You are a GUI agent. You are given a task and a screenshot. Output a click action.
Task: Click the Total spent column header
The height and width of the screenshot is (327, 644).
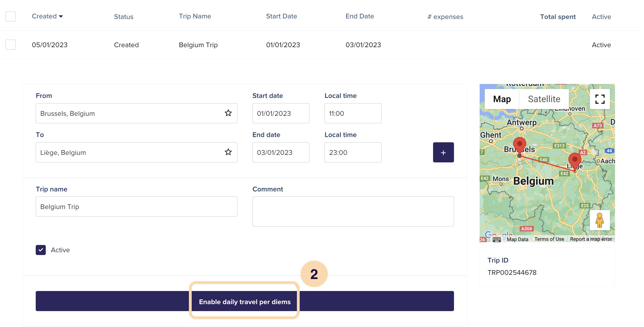click(558, 17)
